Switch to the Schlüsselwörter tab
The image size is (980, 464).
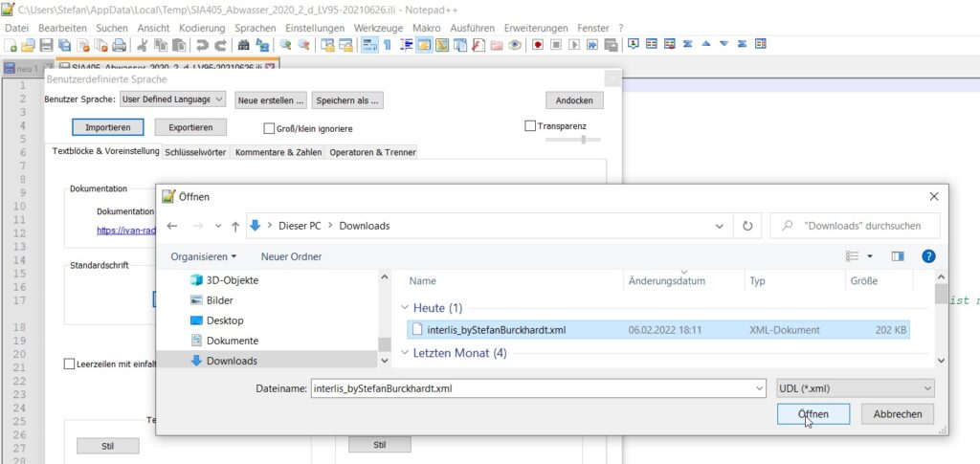tap(195, 152)
